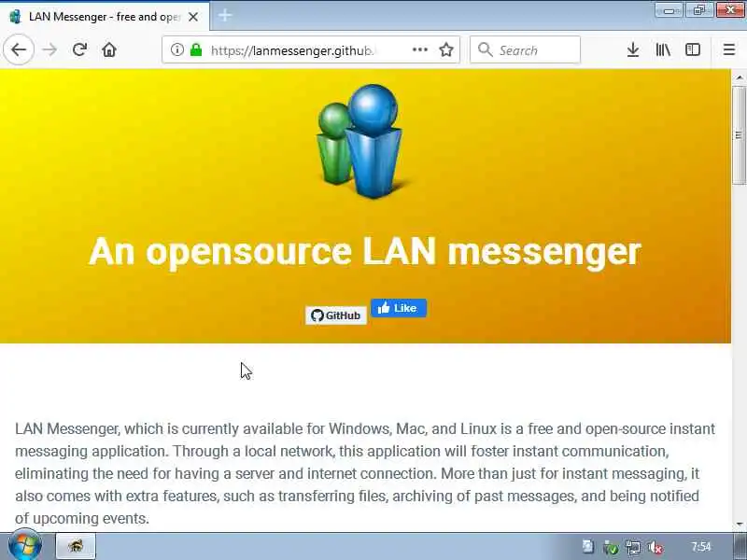The width and height of the screenshot is (747, 560).
Task: Open the Downloads panel arrow
Action: point(633,49)
